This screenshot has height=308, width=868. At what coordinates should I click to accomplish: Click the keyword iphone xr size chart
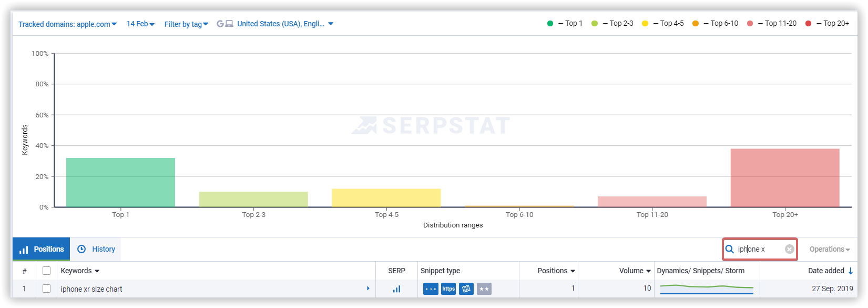tap(91, 289)
